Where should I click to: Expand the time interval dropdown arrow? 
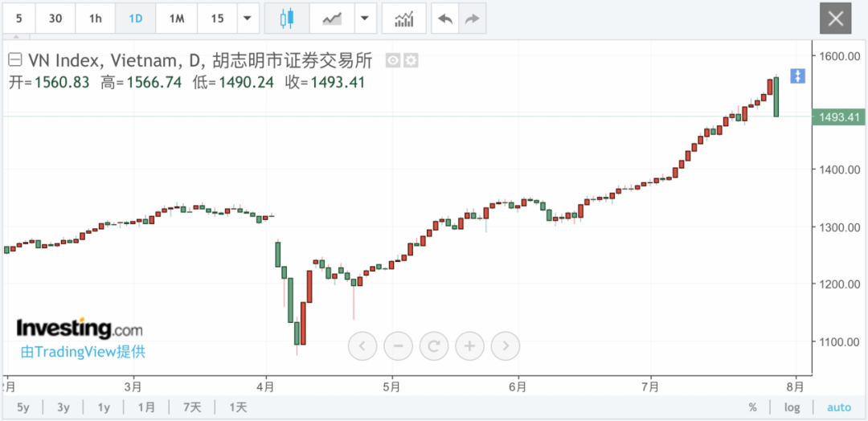(248, 18)
